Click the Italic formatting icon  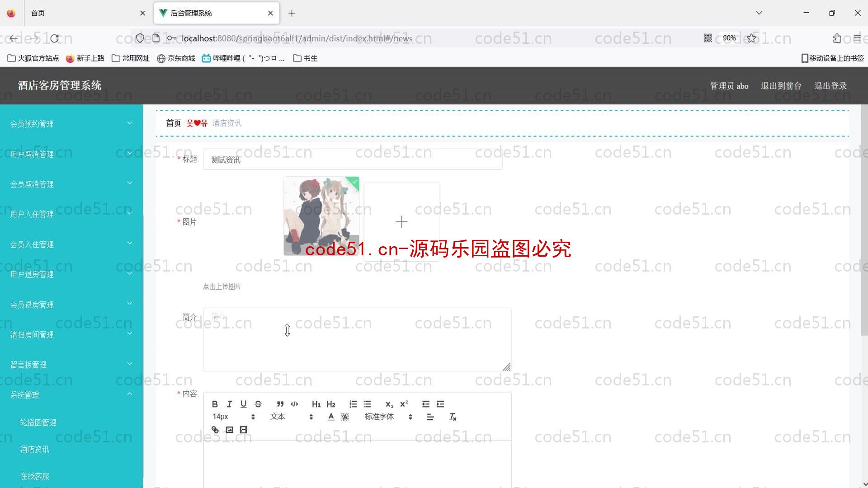(x=229, y=404)
